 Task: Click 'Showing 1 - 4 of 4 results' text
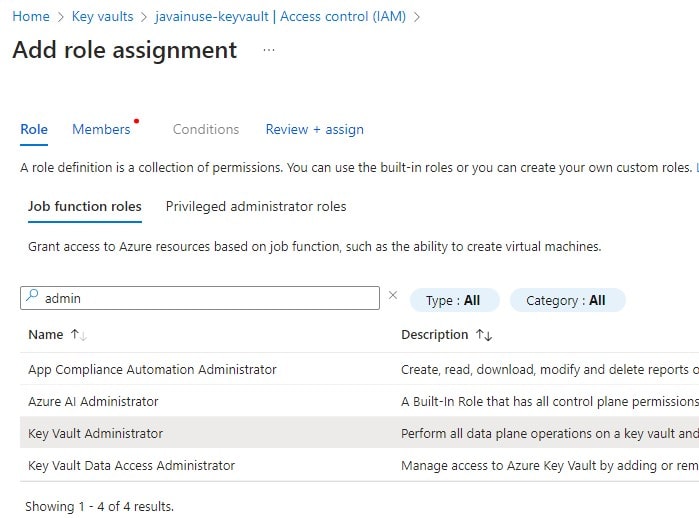[x=99, y=506]
